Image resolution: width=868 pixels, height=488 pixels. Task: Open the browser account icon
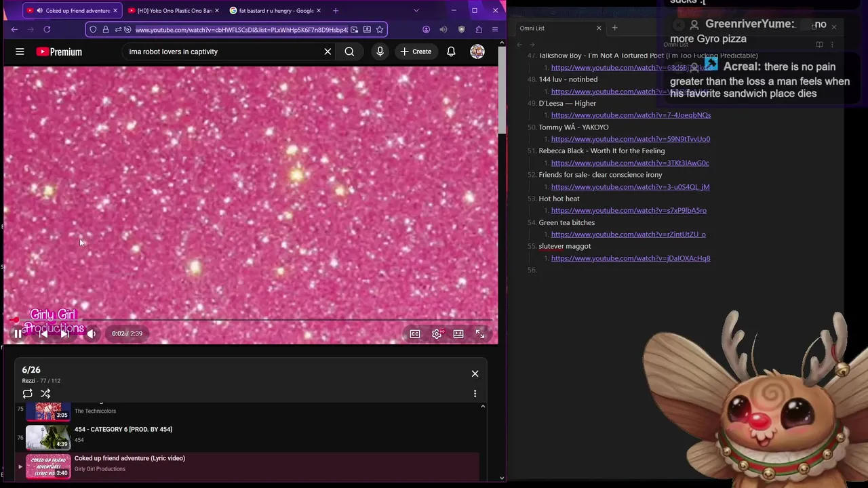(x=426, y=29)
